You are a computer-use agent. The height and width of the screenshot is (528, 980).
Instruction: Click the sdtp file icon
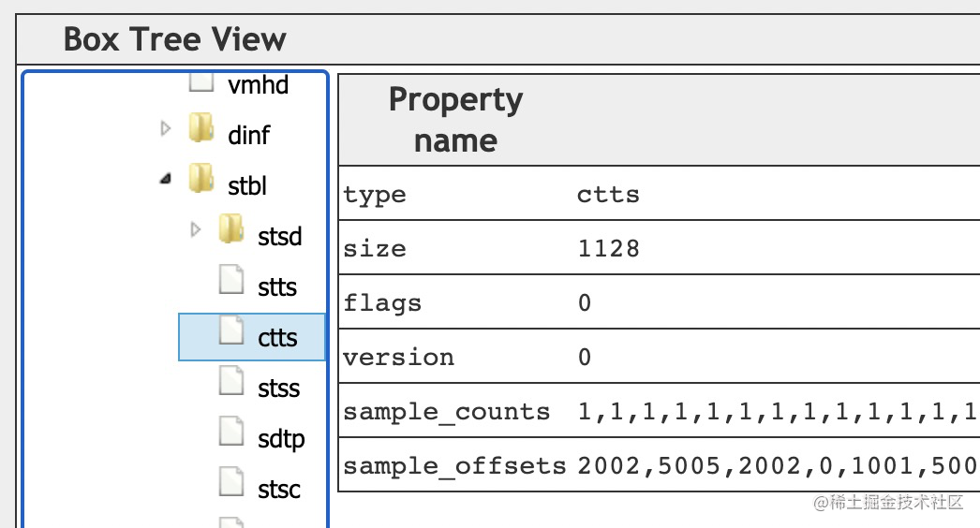(x=231, y=431)
